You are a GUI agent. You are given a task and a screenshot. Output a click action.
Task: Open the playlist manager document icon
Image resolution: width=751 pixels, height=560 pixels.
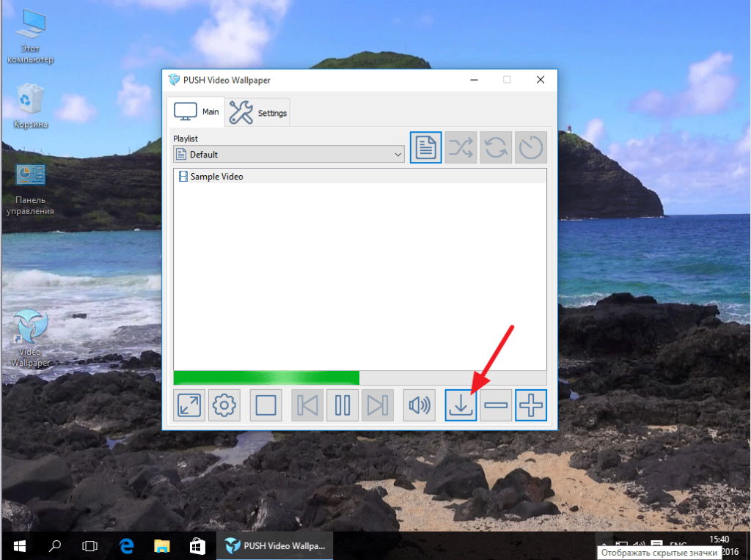pos(426,148)
